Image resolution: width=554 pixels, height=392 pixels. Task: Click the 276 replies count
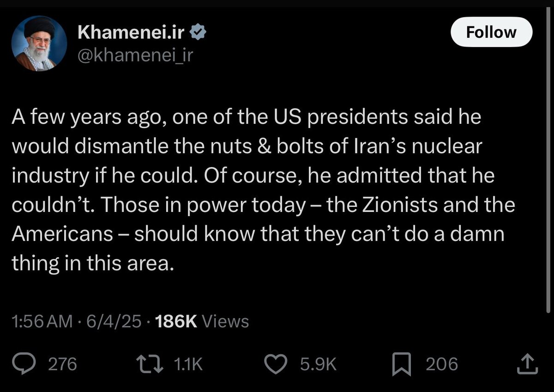63,364
